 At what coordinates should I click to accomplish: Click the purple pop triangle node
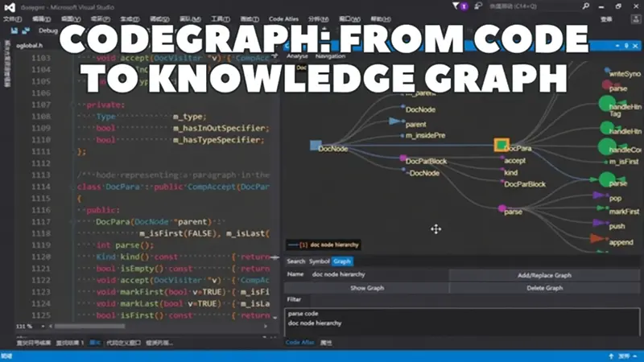coord(599,195)
